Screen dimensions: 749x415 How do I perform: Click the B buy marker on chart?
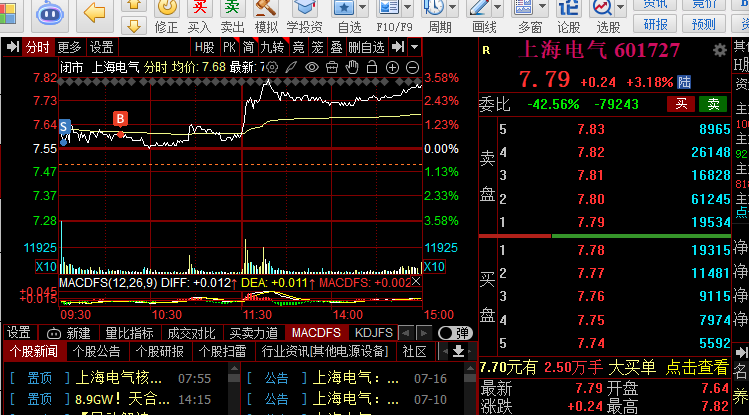click(120, 118)
